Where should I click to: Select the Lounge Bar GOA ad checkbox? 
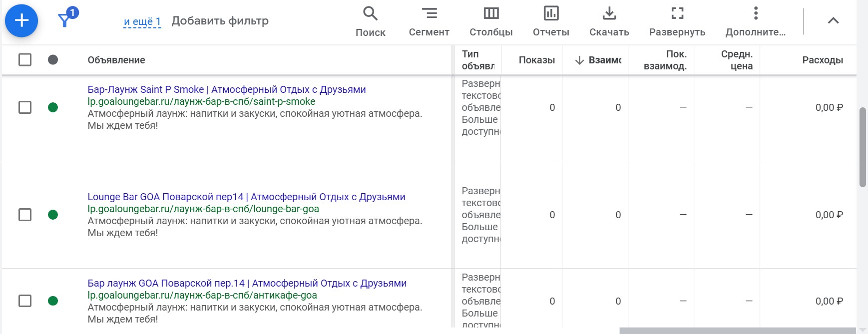click(25, 215)
